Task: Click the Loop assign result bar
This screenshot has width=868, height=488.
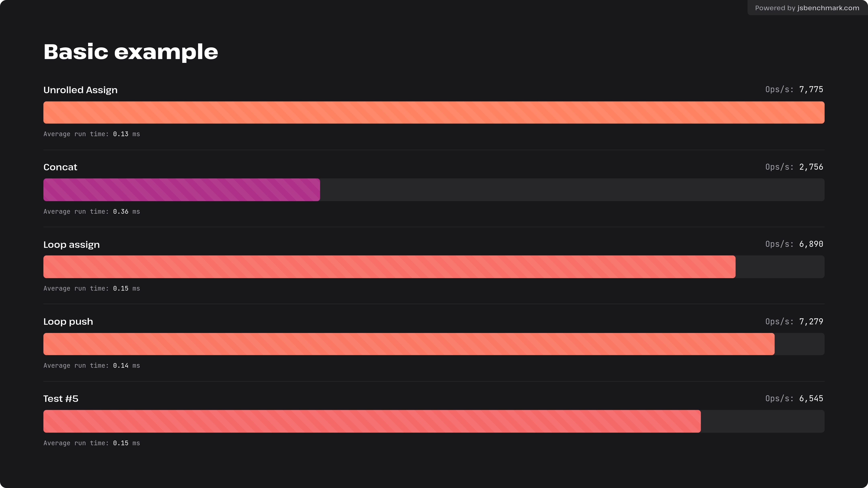Action: point(389,267)
